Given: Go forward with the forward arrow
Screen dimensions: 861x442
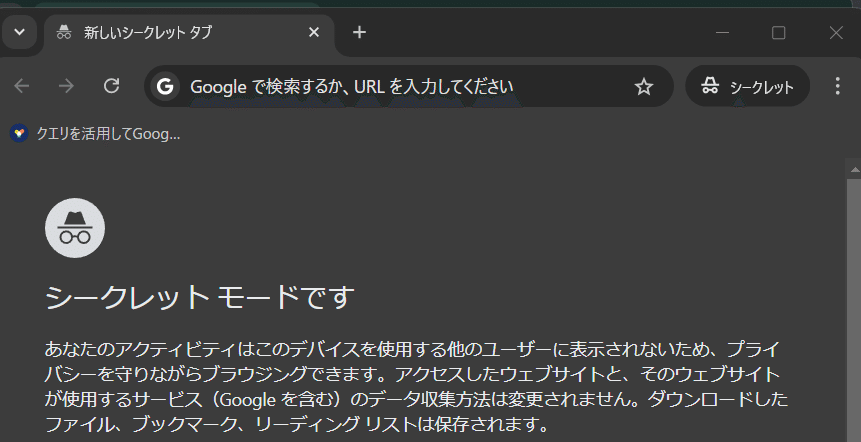Looking at the screenshot, I should 66,86.
